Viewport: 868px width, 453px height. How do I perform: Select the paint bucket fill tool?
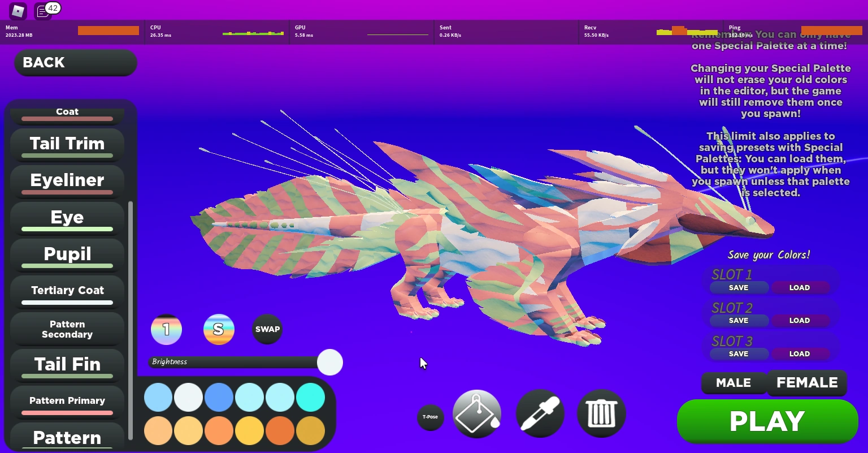coord(476,413)
